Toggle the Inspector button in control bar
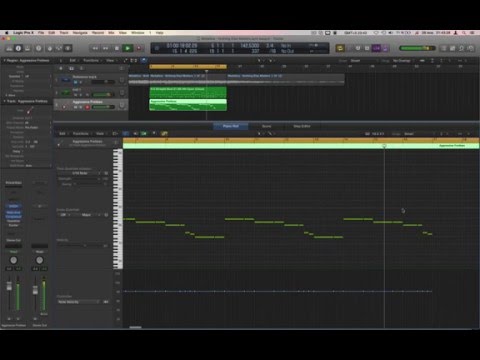480x360 pixels. (x=18, y=48)
